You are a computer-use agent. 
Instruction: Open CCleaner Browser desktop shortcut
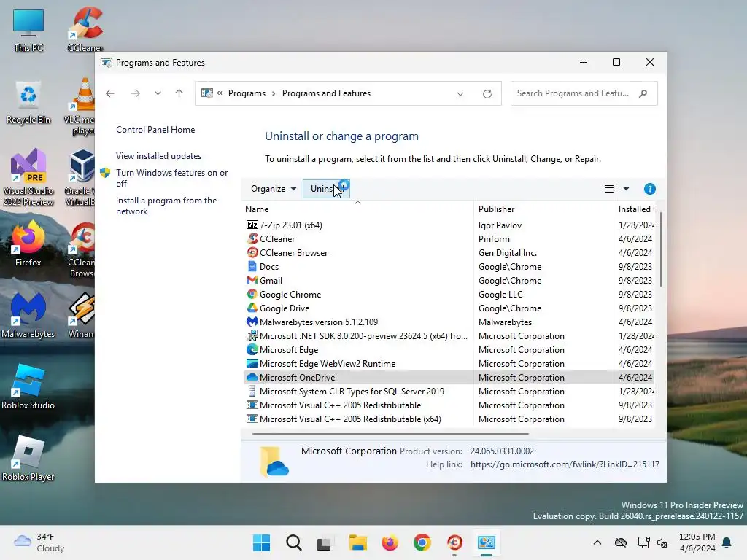[x=82, y=250]
